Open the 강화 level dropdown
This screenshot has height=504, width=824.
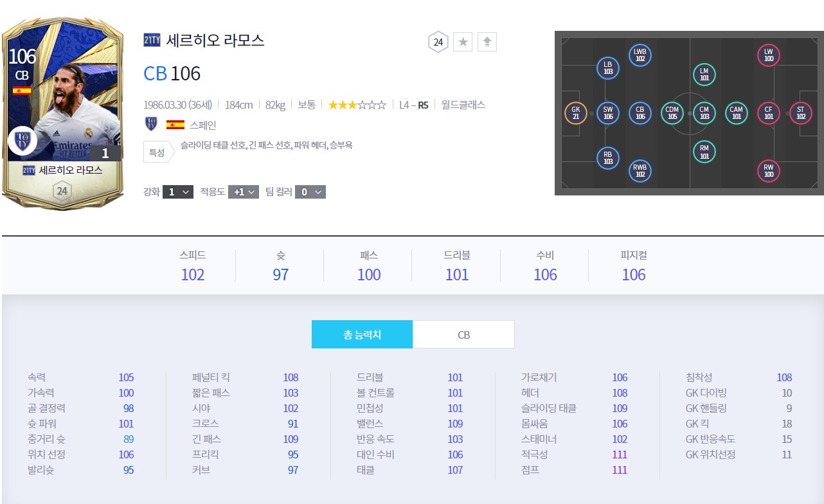coord(178,192)
